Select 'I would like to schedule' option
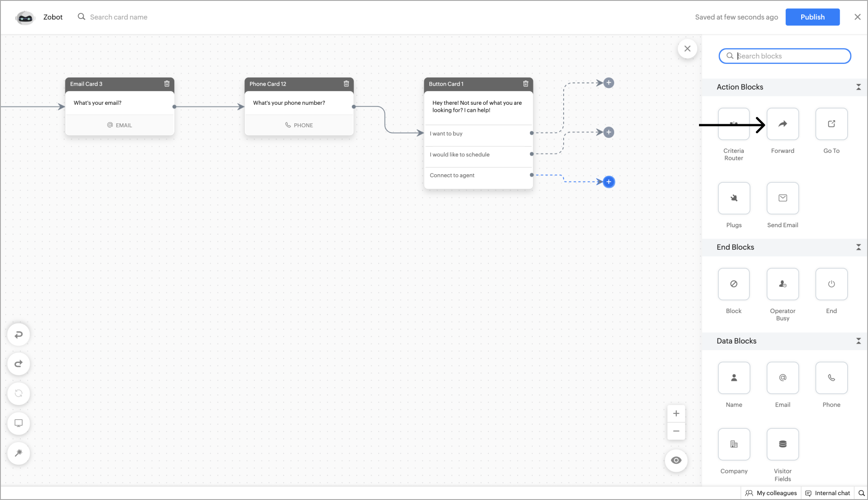 [478, 155]
